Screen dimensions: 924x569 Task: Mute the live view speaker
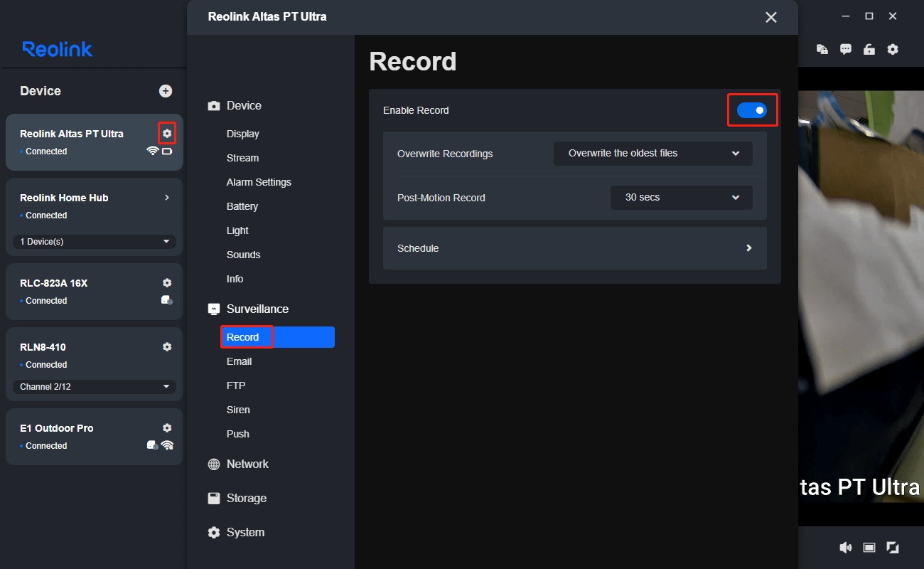coord(846,547)
